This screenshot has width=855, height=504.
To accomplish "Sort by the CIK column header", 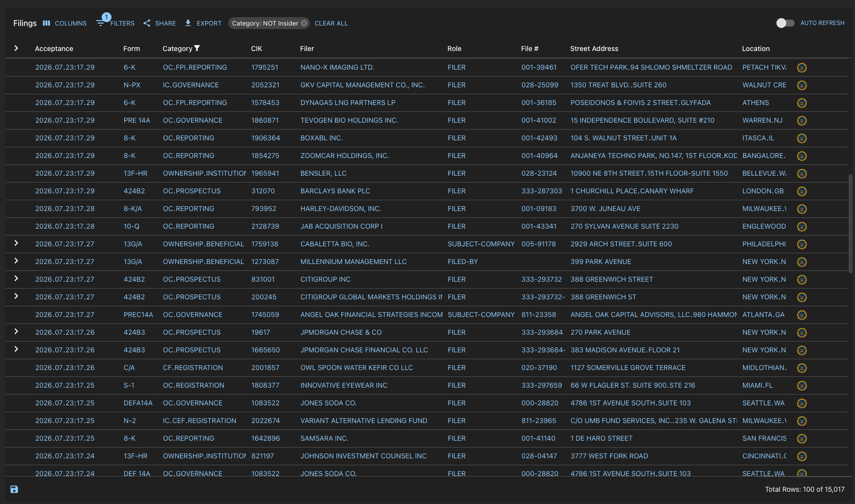I will (x=256, y=49).
